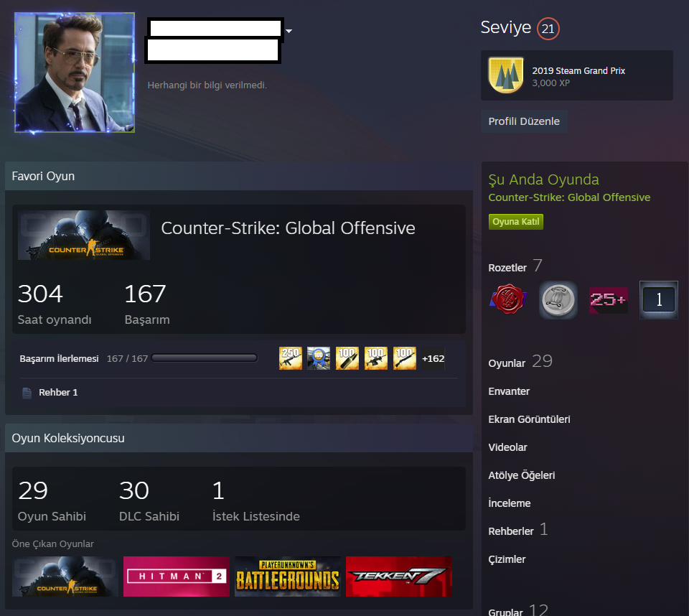The image size is (689, 616).
Task: Click the 2019 Steam Grand Prix badge icon
Action: [506, 75]
